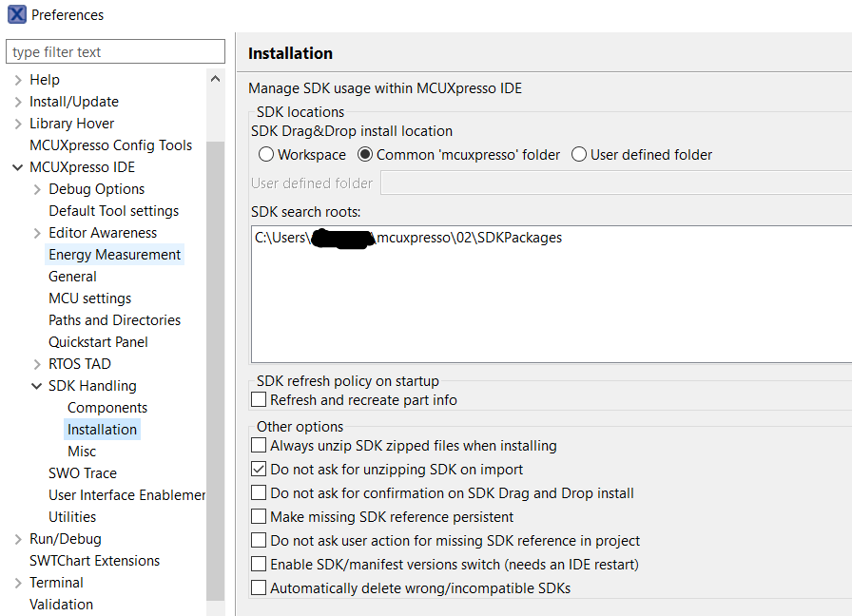
Task: Enable 'SDK/manifest versions switch' option
Action: click(258, 564)
